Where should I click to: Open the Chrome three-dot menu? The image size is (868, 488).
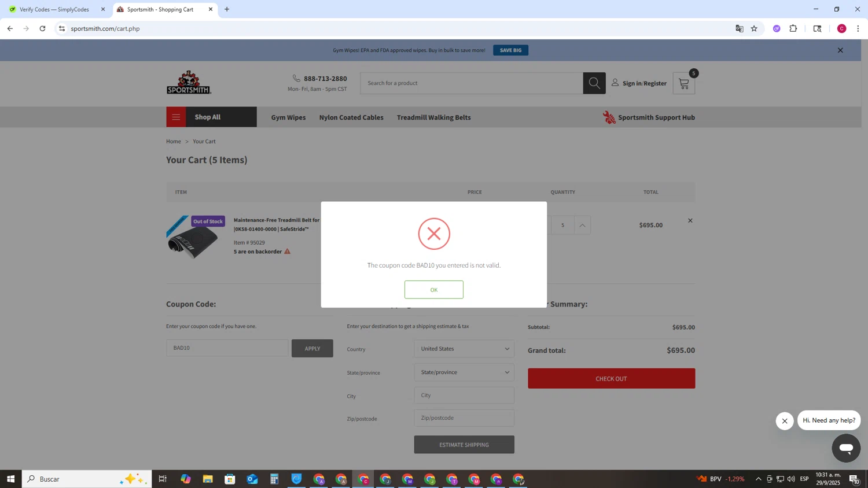pos(858,28)
